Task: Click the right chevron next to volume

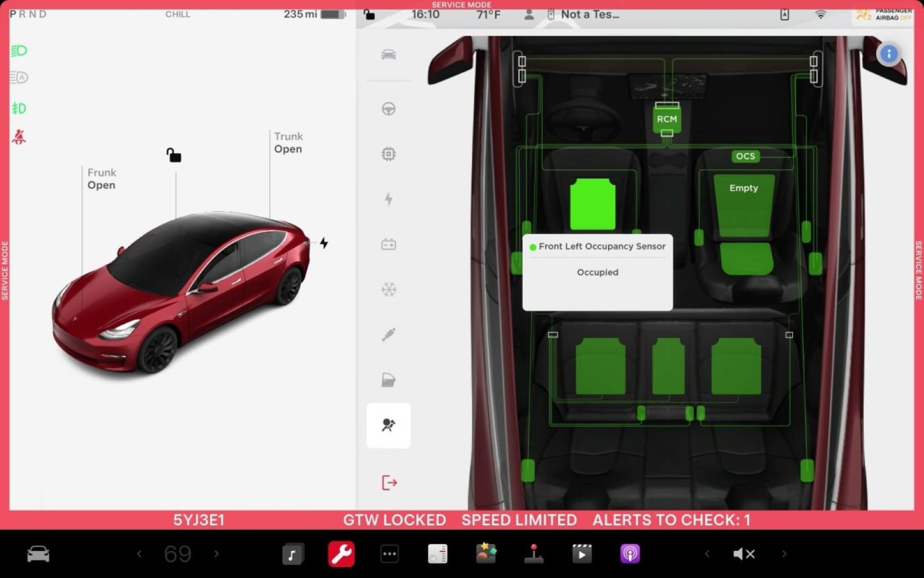Action: [783, 553]
